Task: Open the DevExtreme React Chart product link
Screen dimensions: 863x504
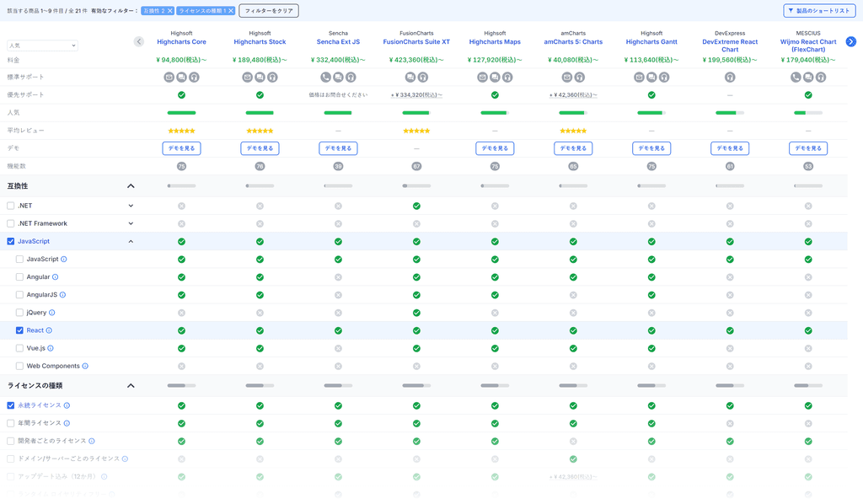Action: (x=730, y=46)
